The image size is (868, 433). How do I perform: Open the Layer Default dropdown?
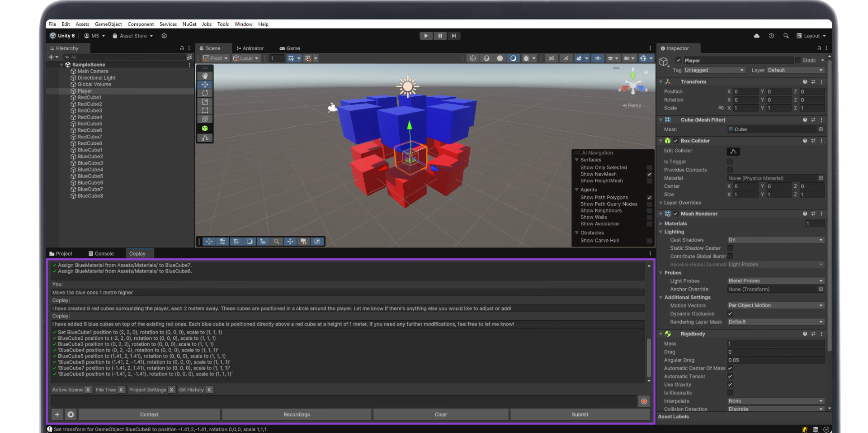tap(795, 70)
